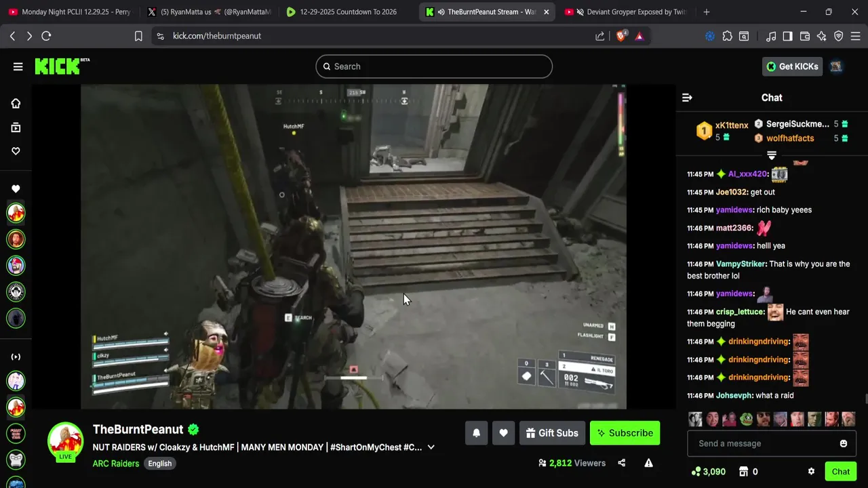Click the user profile avatar top right
The height and width of the screenshot is (488, 868).
836,66
